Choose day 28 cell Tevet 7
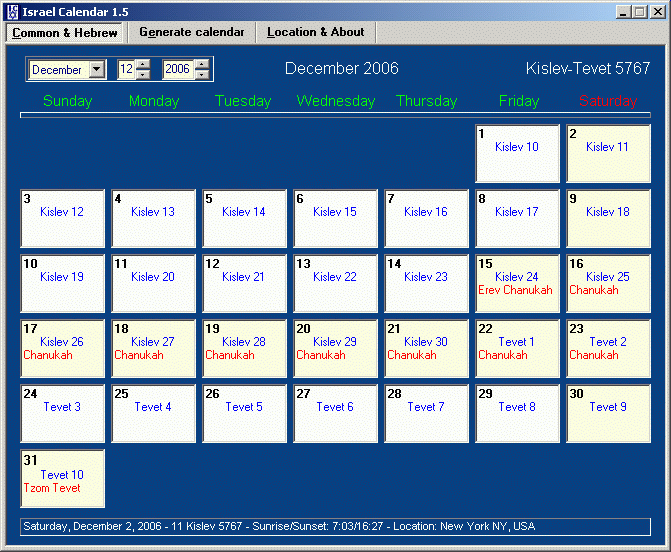 pos(426,414)
